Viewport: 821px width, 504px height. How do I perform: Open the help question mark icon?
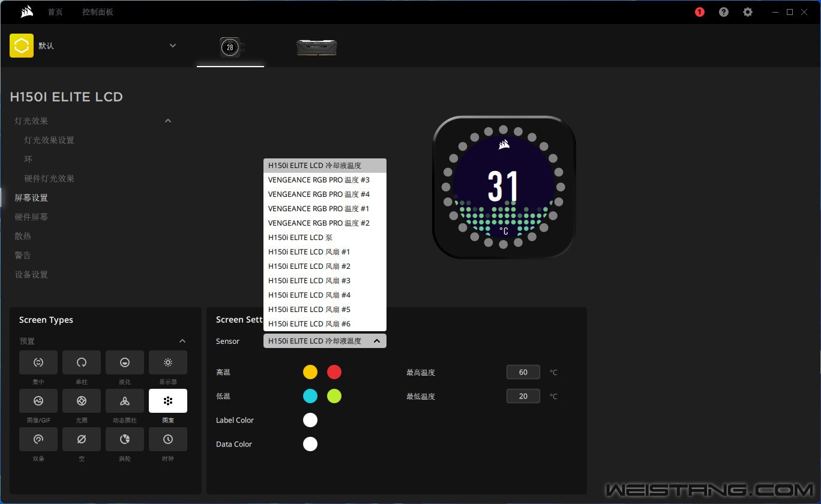pos(724,12)
